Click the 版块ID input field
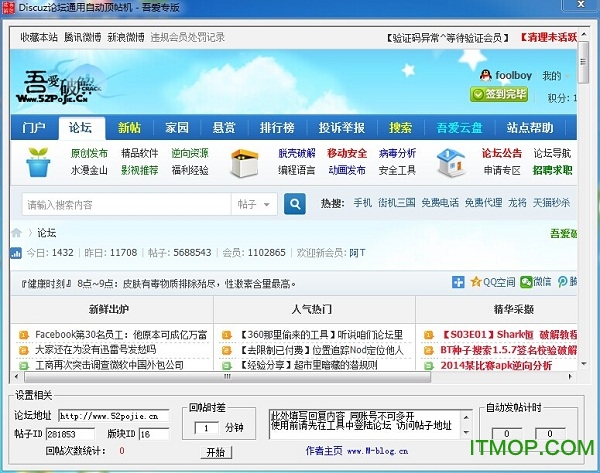 coord(154,434)
